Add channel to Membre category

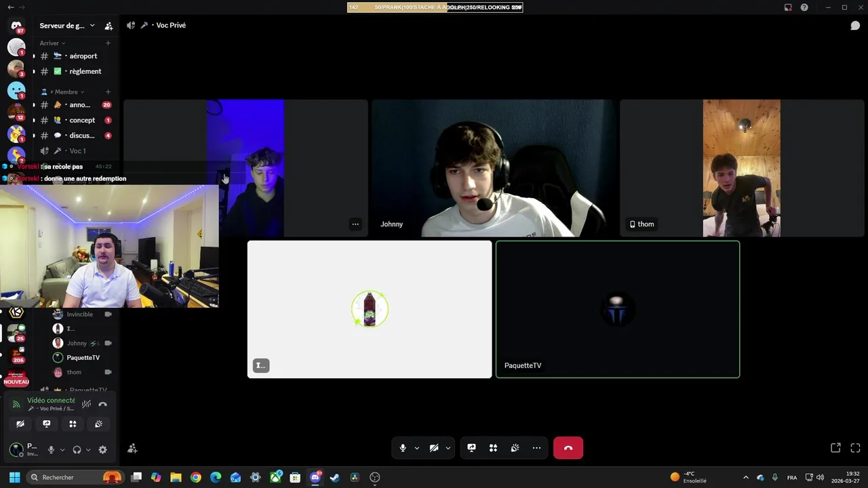point(108,92)
